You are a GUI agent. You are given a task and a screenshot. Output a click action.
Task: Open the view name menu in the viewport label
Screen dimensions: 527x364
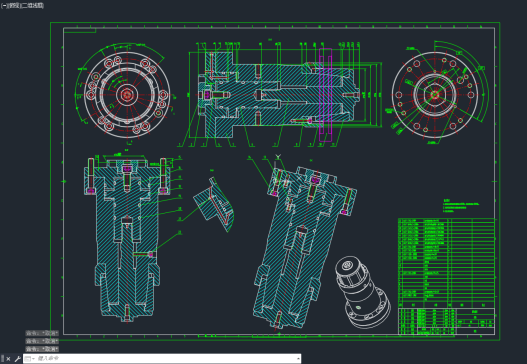pos(14,6)
